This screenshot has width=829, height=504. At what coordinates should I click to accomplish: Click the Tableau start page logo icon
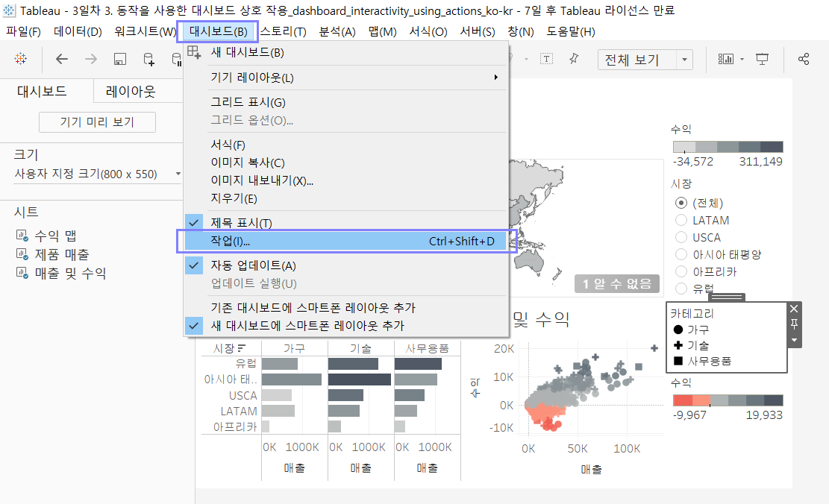click(21, 59)
